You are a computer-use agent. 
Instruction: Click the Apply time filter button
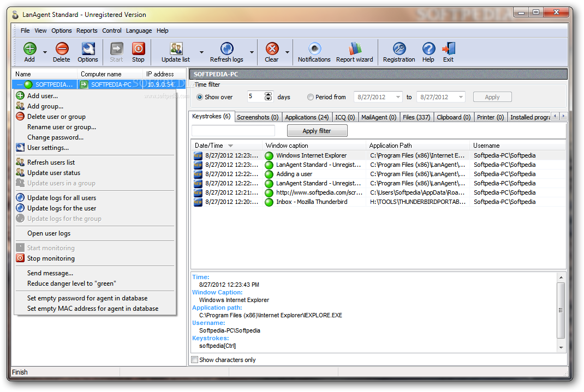(x=492, y=97)
